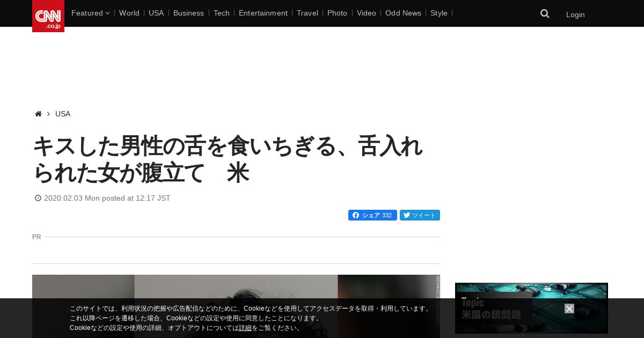This screenshot has width=644, height=338.
Task: Open Entertainment section
Action: 263,13
